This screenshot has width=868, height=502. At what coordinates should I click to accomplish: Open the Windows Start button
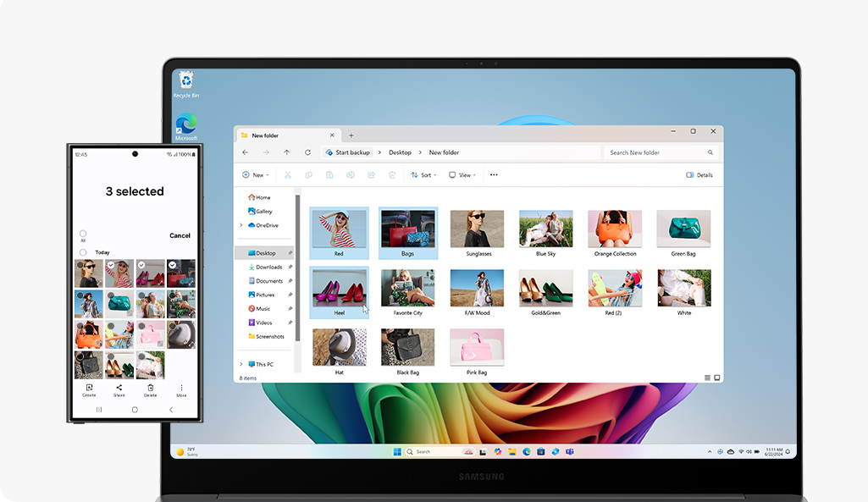[397, 452]
